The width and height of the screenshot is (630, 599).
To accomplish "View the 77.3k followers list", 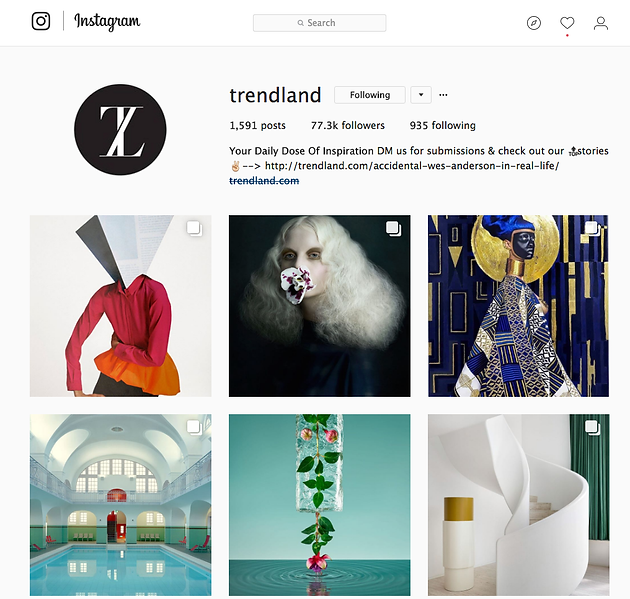I will (x=348, y=126).
